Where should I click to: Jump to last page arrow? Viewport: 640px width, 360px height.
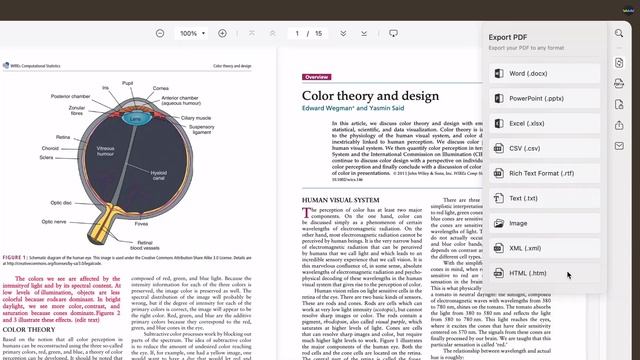364,33
